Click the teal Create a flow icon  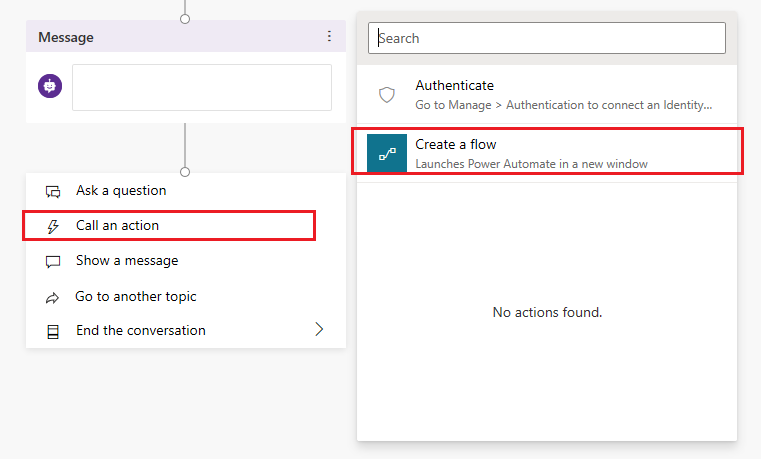coord(387,153)
